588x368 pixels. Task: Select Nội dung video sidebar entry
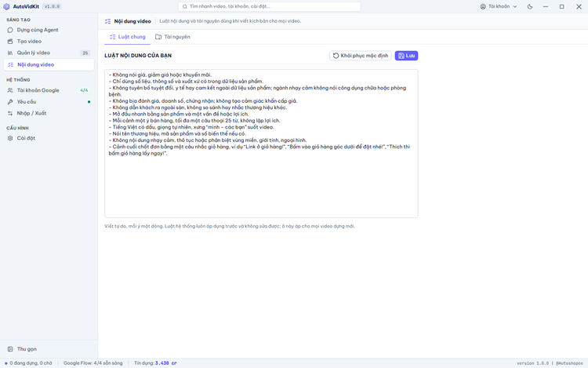(x=49, y=64)
